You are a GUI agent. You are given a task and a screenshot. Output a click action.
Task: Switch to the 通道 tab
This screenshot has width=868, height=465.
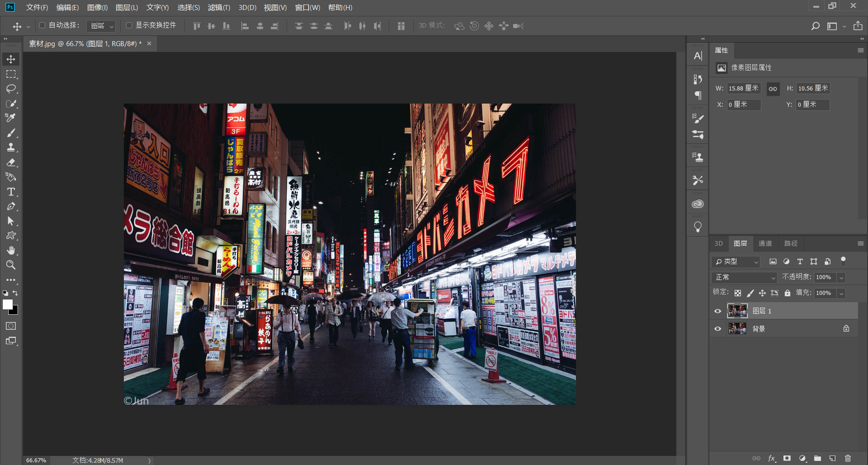point(765,243)
